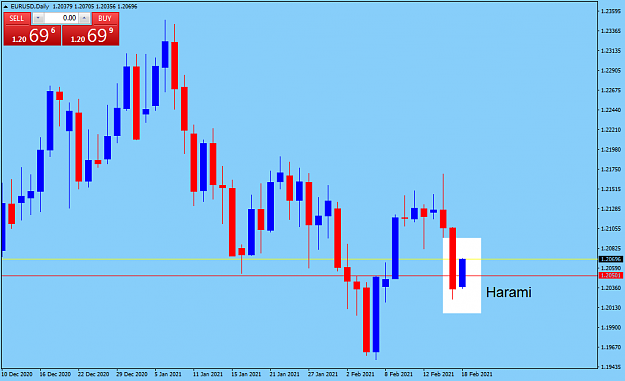The width and height of the screenshot is (625, 381).
Task: Click the BUY button
Action: pos(105,18)
